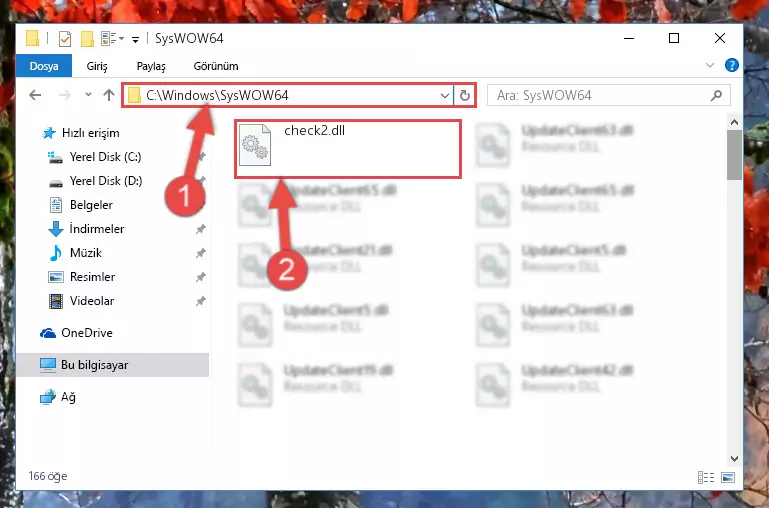769x508 pixels.
Task: Open the Giriş ribbon tab
Action: coord(97,66)
